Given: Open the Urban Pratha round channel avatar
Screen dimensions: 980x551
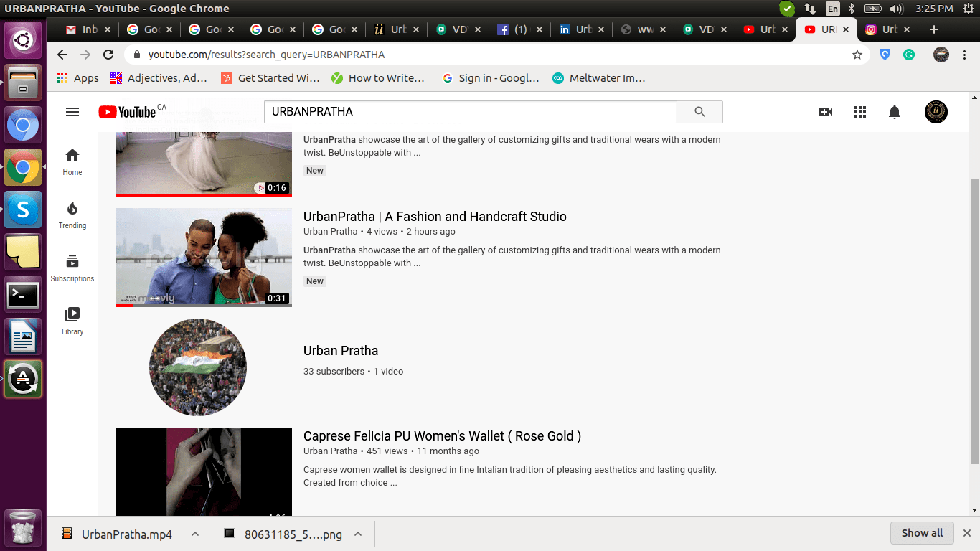Looking at the screenshot, I should point(198,367).
